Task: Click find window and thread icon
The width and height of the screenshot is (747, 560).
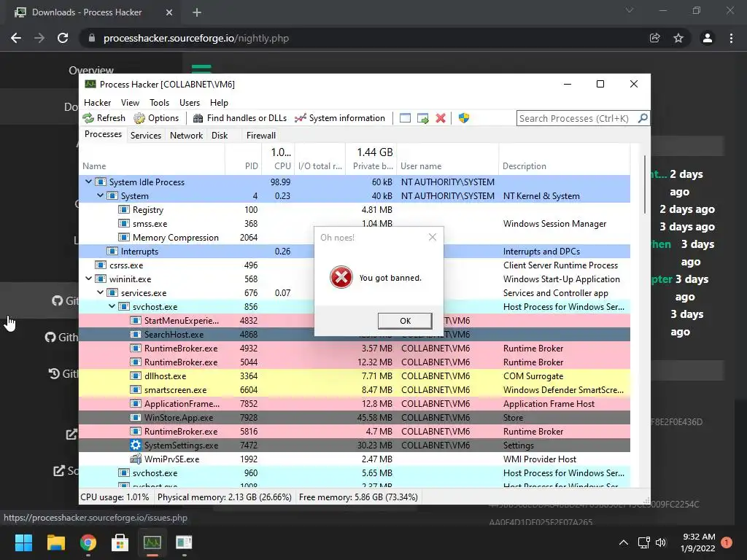Action: coord(422,118)
